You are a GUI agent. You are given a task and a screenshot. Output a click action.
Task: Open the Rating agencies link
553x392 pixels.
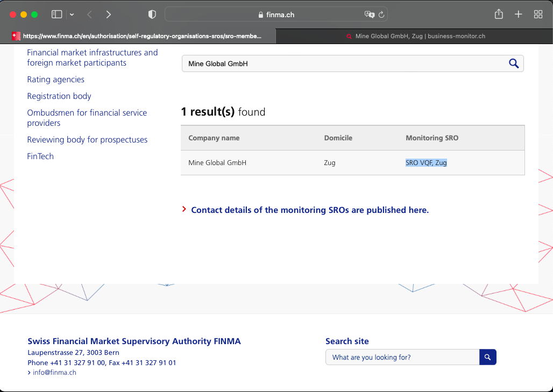click(x=56, y=80)
